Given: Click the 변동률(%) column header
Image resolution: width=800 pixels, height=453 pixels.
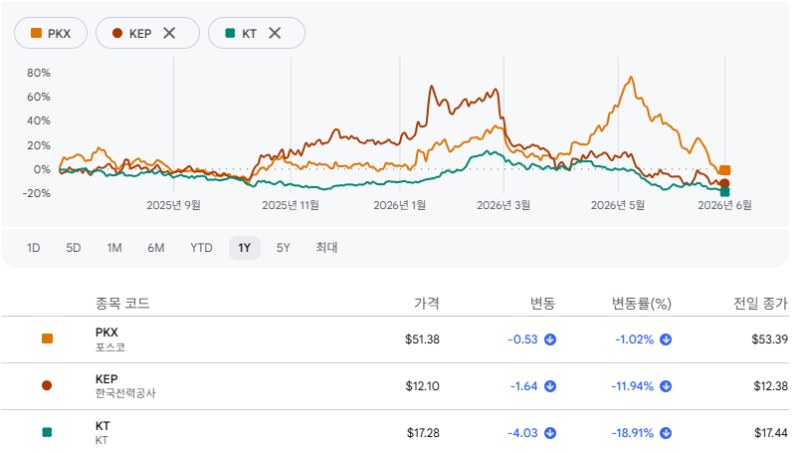Looking at the screenshot, I should point(642,304).
